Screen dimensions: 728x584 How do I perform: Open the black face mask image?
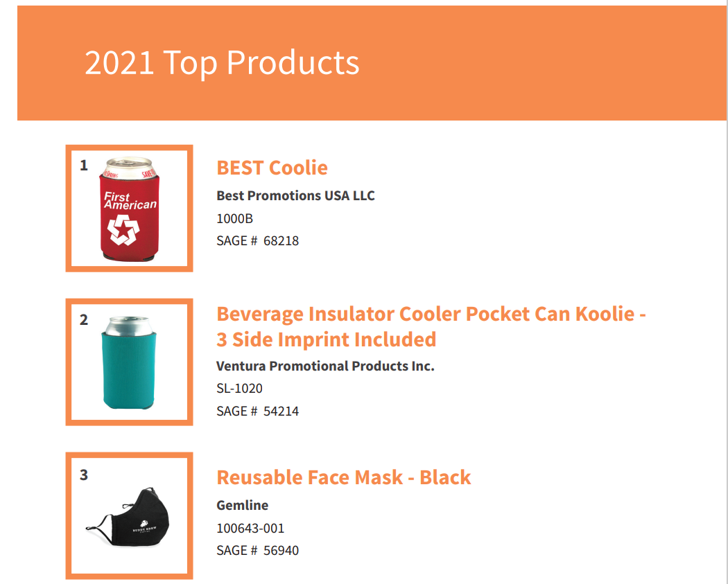click(x=129, y=515)
